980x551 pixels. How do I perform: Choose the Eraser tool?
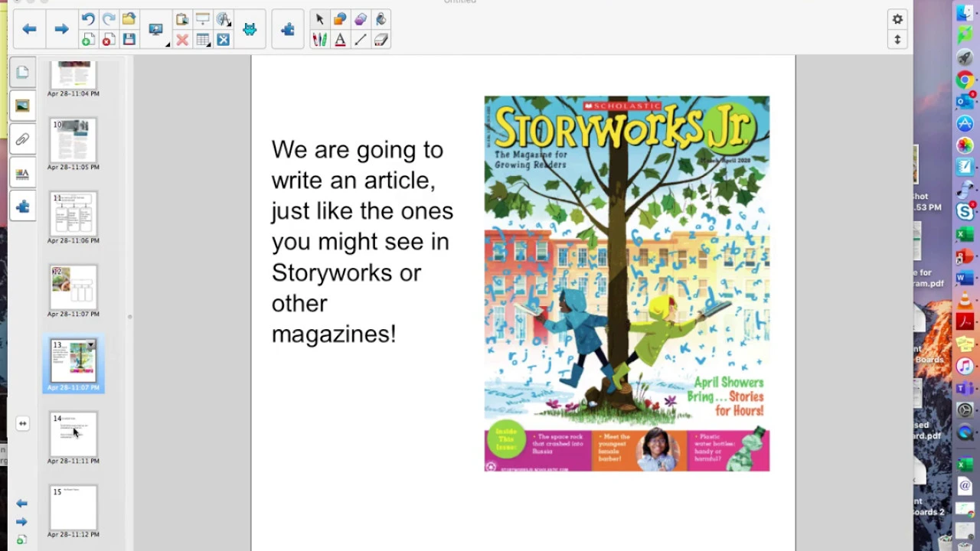click(381, 40)
